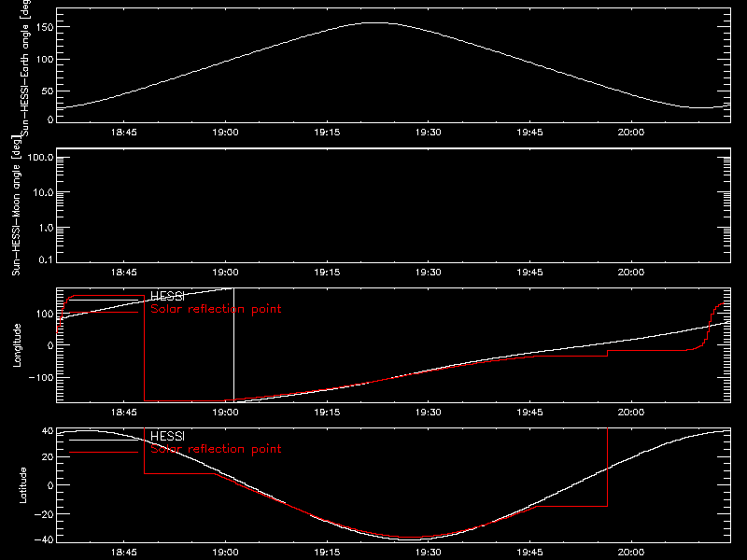Screen dimensions: 747x560
Task: Select the 20 tick on Latitude axis
Action: (48, 457)
